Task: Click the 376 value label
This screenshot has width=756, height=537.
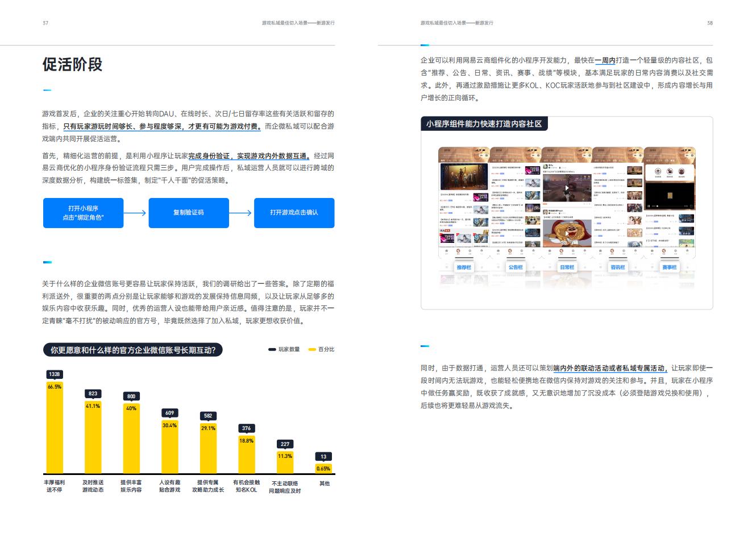Action: pos(246,428)
